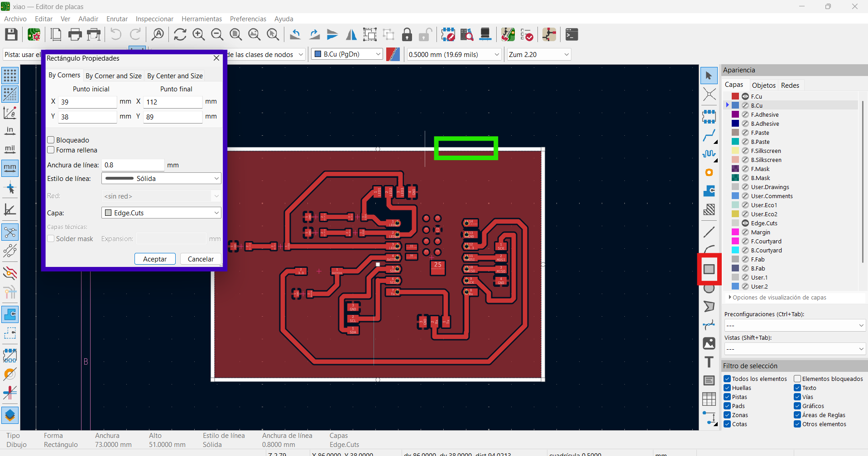Click the Cancelar button
Viewport: 868px width, 456px height.
click(201, 259)
